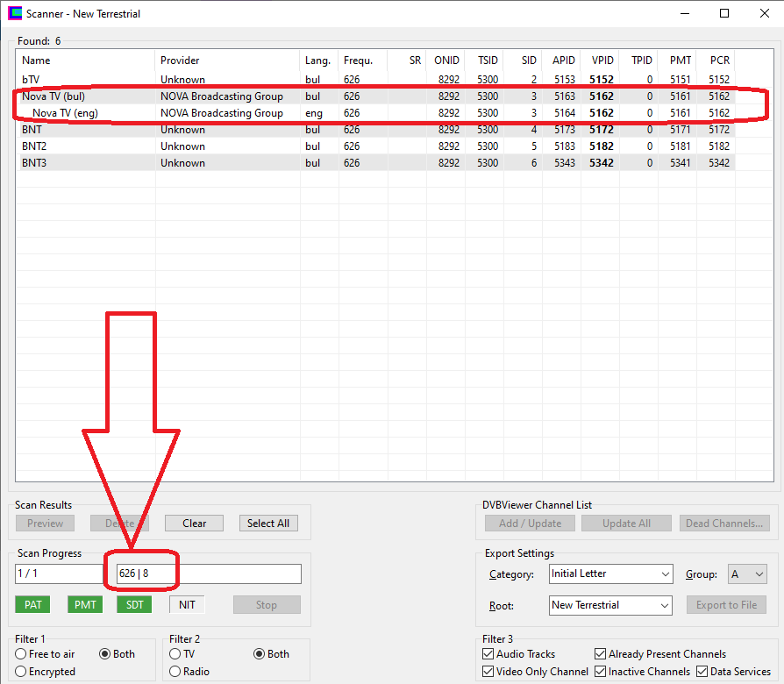Click the Scanner app icon in title bar
Screen dimensions: 784x684
(15, 13)
